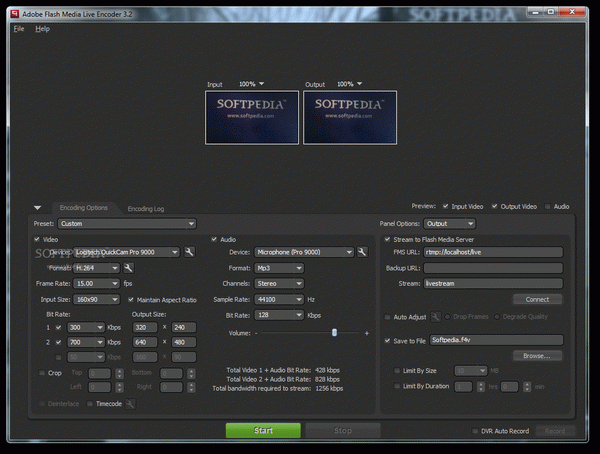Open Auto Adjust settings wrench icon
Image resolution: width=600 pixels, height=454 pixels.
pyautogui.click(x=435, y=317)
